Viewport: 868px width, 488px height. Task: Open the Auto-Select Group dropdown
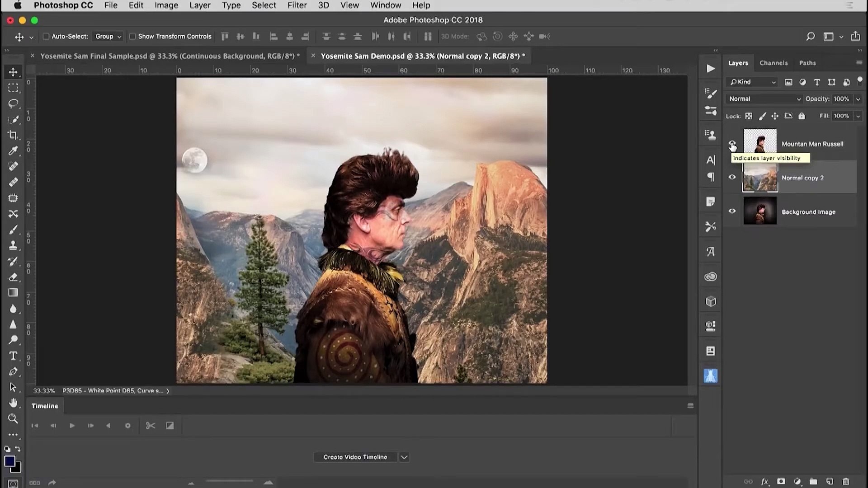click(x=108, y=37)
